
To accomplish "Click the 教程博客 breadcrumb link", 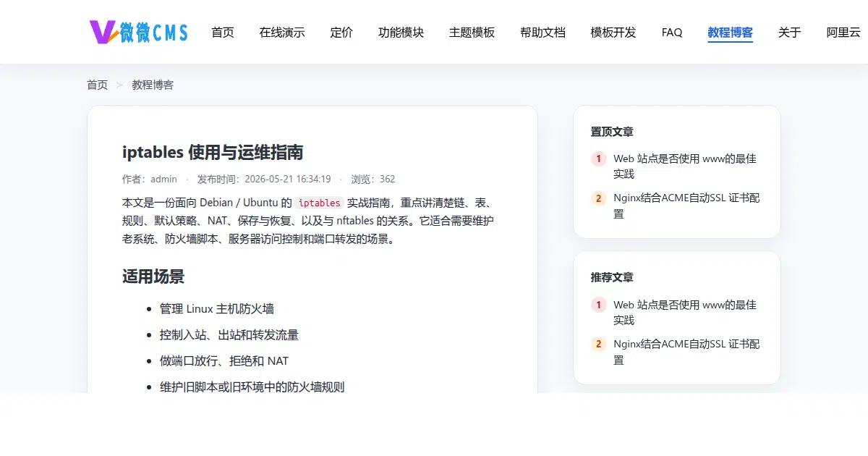I will [153, 85].
